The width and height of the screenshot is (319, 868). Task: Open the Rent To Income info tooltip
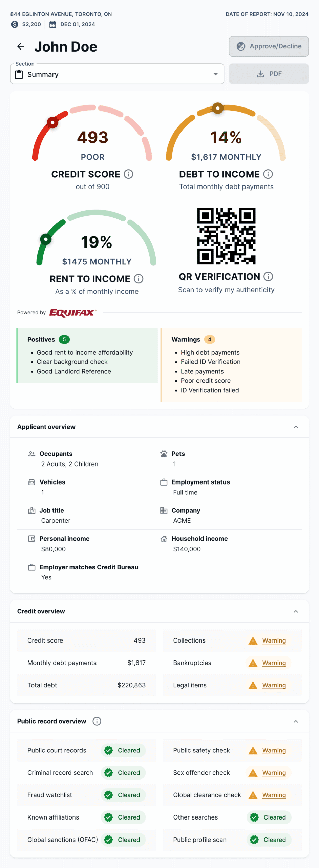coord(138,279)
